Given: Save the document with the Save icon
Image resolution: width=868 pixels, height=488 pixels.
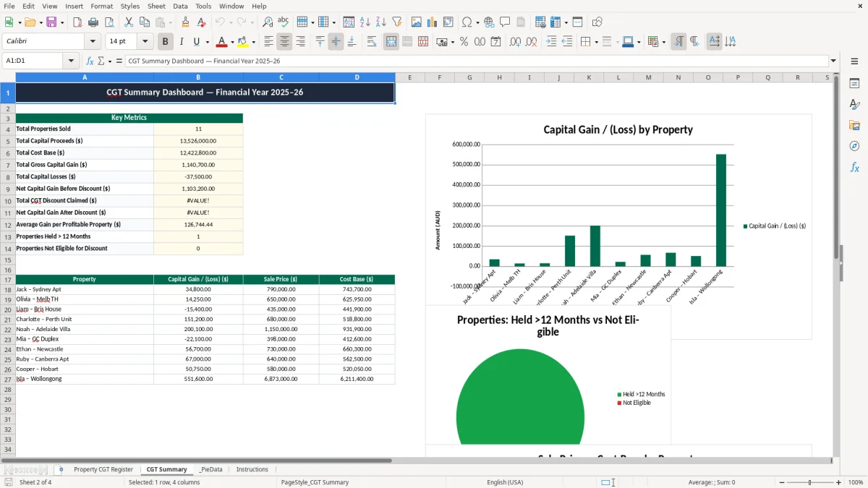Looking at the screenshot, I should (x=51, y=22).
